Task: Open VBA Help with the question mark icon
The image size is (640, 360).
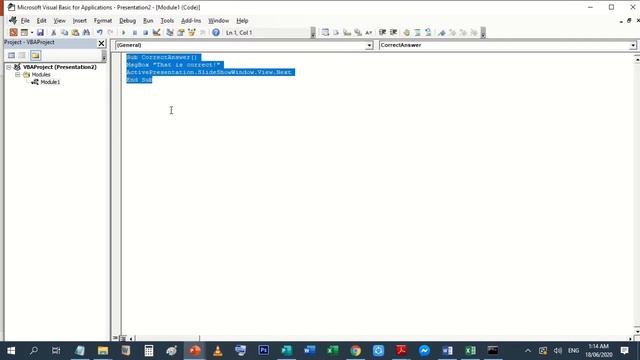Action: [x=216, y=32]
